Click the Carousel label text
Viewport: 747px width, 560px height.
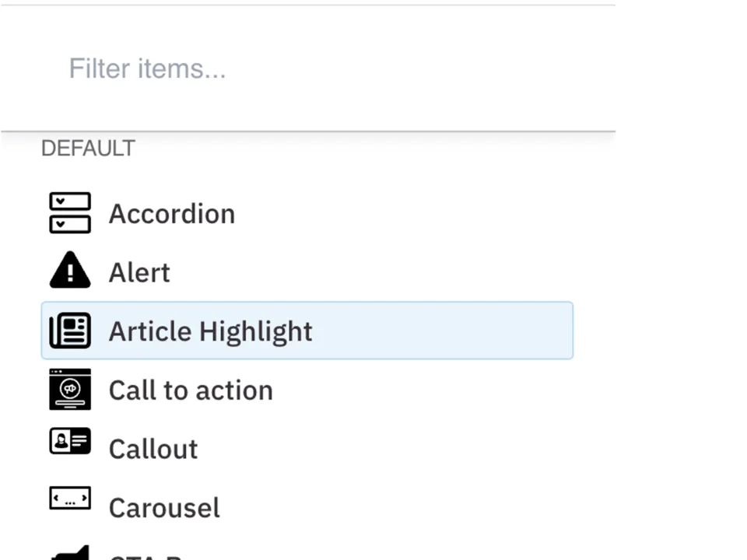[163, 506]
